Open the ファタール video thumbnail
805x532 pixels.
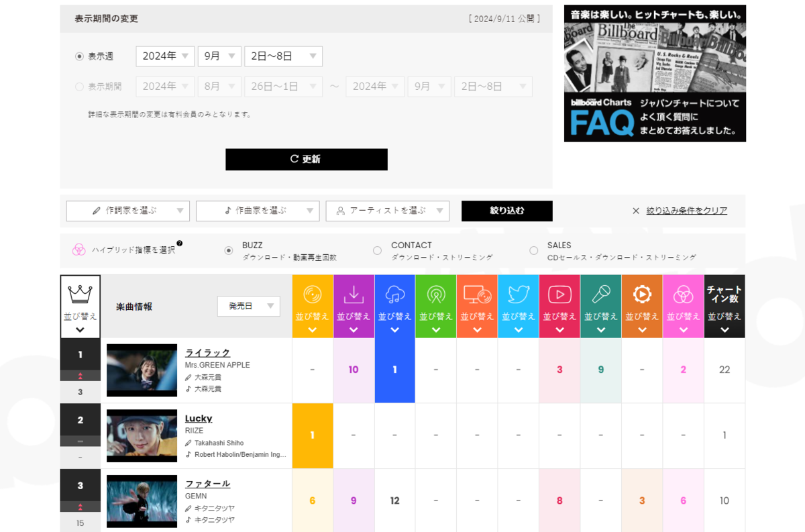pyautogui.click(x=142, y=501)
